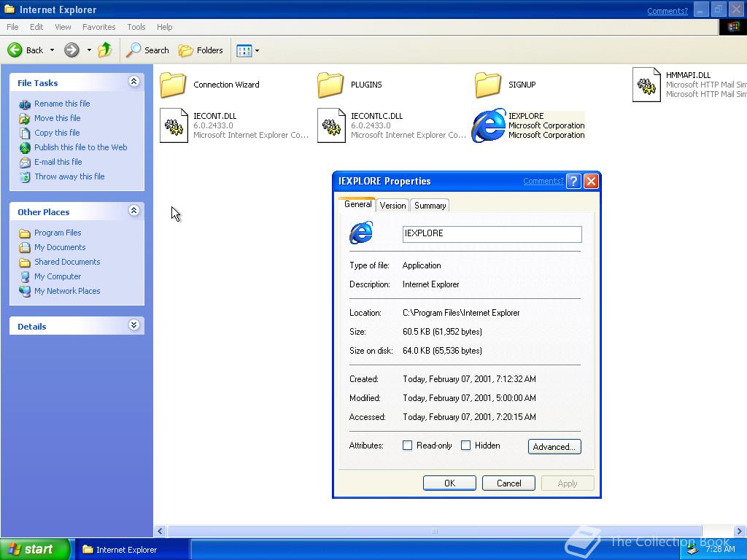Open the Edit menu
The height and width of the screenshot is (560, 747).
click(x=36, y=27)
